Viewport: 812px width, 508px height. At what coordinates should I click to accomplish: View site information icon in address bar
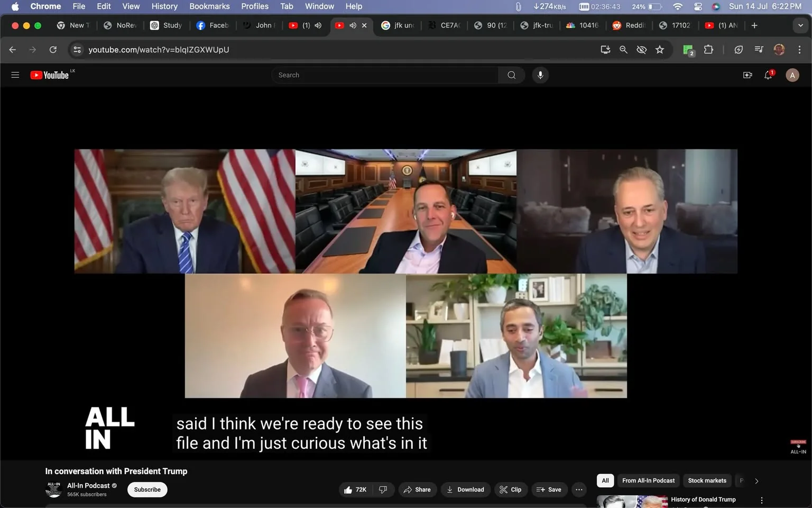tap(77, 49)
